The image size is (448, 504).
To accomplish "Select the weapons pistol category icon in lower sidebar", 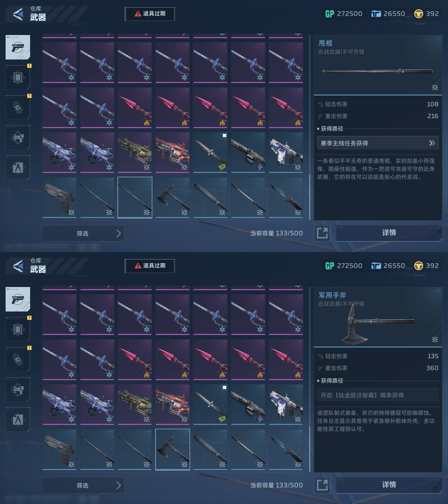I will tap(18, 299).
